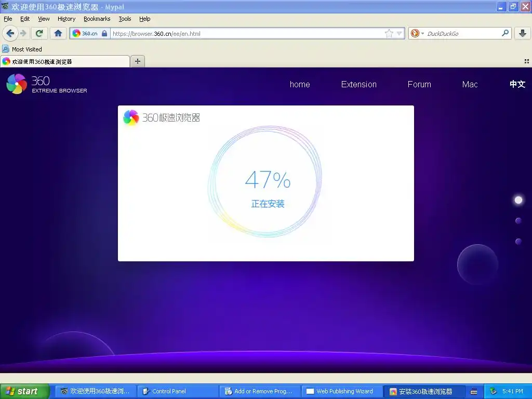The width and height of the screenshot is (532, 399).
Task: Open the Tools menu
Action: tap(125, 19)
